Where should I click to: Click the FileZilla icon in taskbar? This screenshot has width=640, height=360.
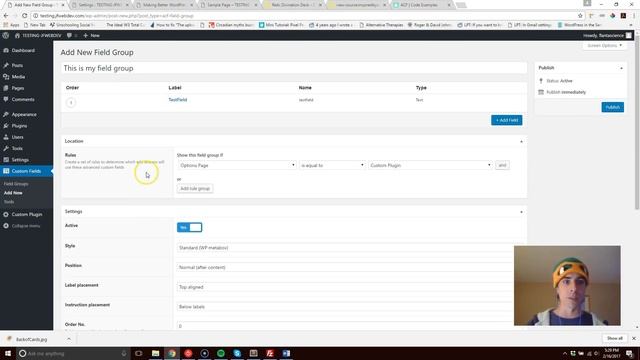tap(270, 353)
